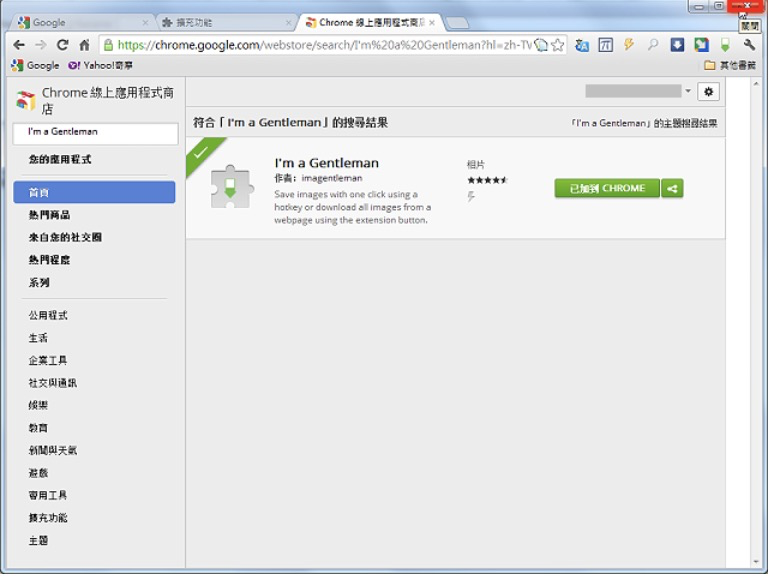This screenshot has height=576, width=770.
Task: Click the blue download arrow extension icon
Action: tap(677, 45)
